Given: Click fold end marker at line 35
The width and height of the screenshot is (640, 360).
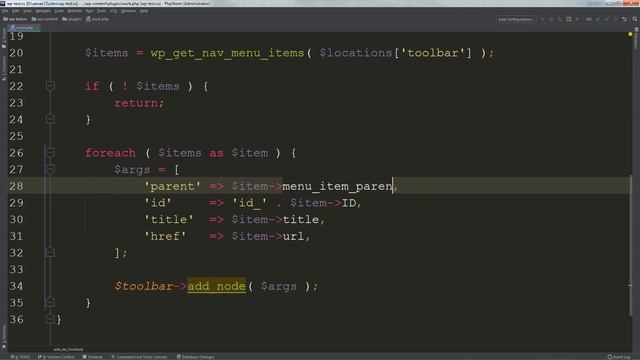Looking at the screenshot, I should click(x=50, y=302).
